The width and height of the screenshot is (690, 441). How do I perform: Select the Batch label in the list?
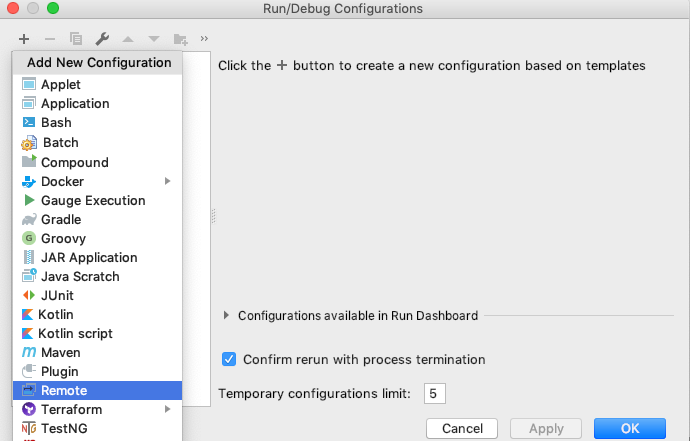coord(61,142)
